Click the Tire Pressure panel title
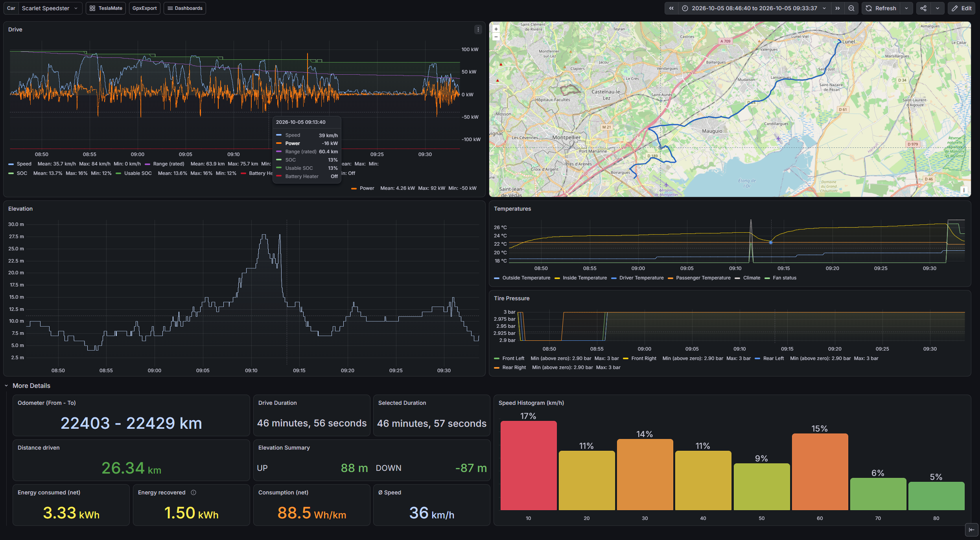The image size is (980, 540). (x=512, y=298)
